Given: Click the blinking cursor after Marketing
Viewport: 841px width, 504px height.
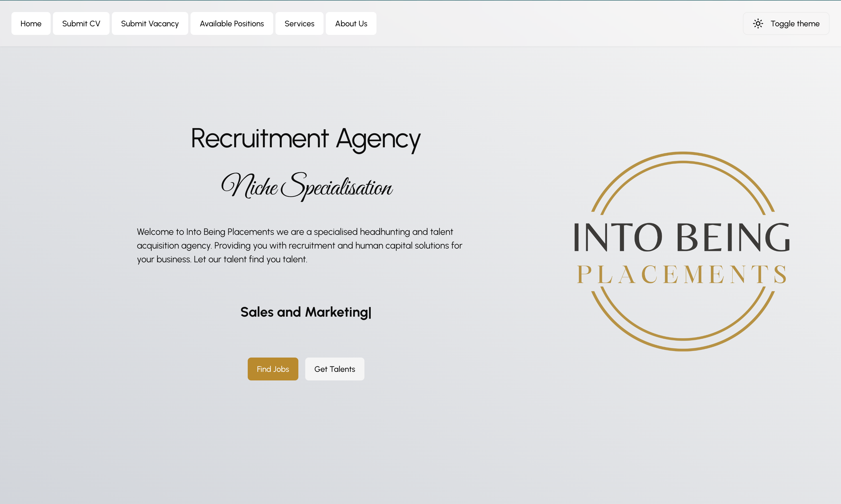Looking at the screenshot, I should (370, 312).
